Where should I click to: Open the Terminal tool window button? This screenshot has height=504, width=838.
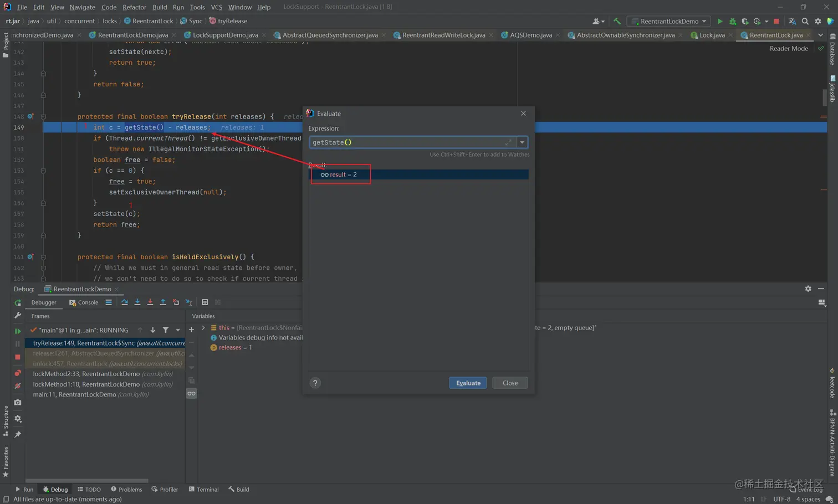203,490
